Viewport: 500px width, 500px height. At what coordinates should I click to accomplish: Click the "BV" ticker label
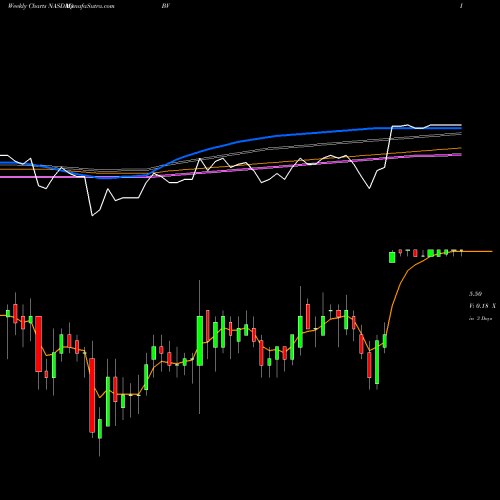pos(165,6)
